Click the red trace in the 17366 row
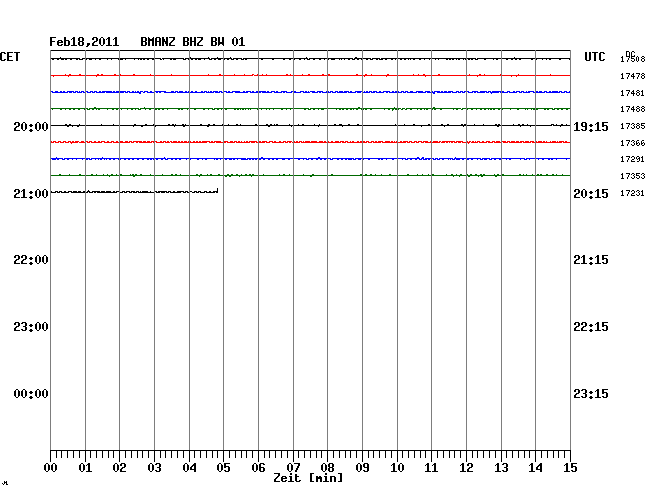Screen dimensions: 650x494 point(310,142)
